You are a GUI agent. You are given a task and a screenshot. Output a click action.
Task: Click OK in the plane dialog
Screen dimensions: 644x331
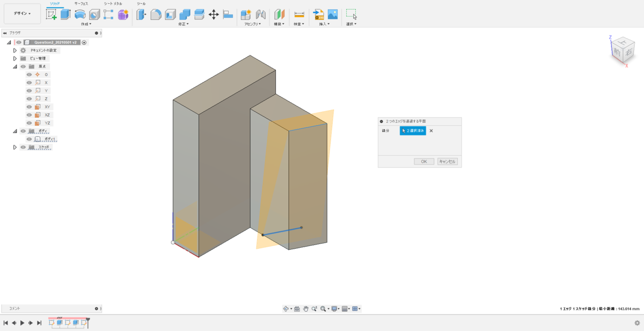(424, 162)
